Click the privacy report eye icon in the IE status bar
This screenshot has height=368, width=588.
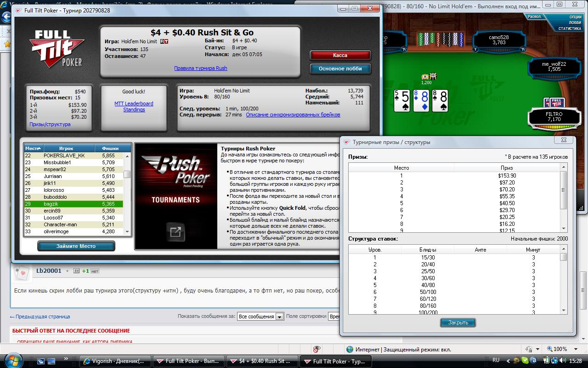(x=316, y=349)
